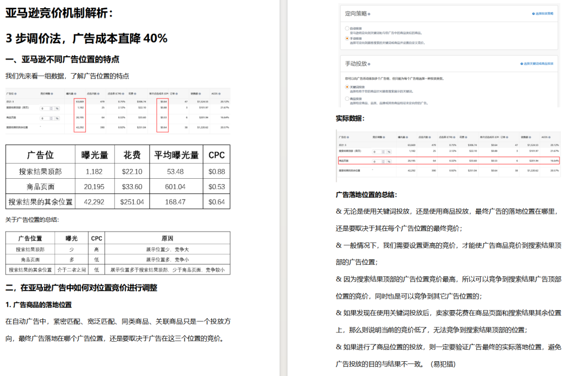588x376 pixels.
Task: Click the 平均曝光量 header in large table
Action: (x=176, y=155)
